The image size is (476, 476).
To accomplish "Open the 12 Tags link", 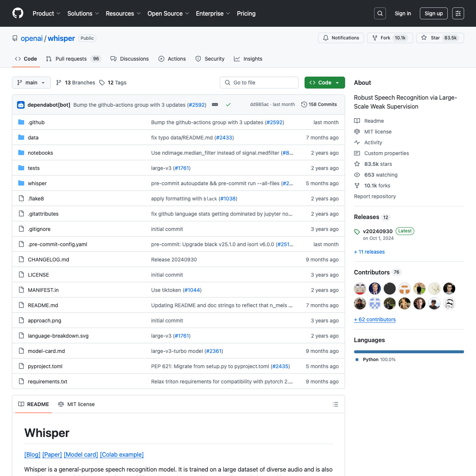I will (x=113, y=83).
